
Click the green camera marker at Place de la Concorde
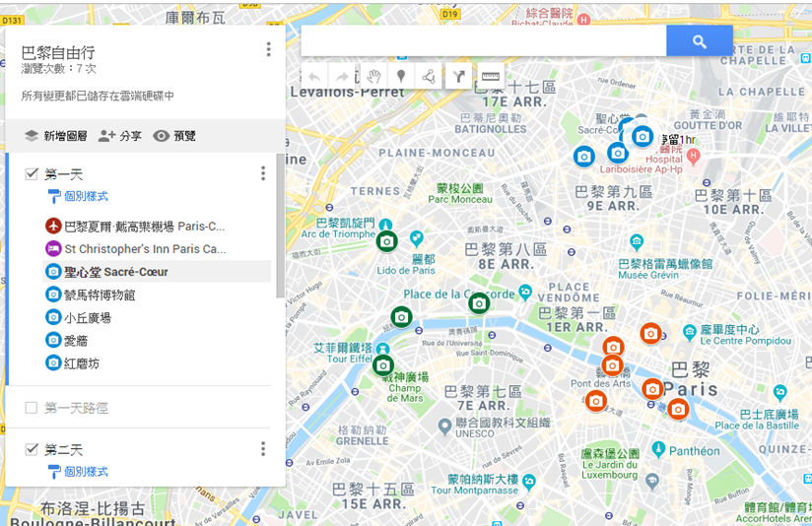click(479, 303)
